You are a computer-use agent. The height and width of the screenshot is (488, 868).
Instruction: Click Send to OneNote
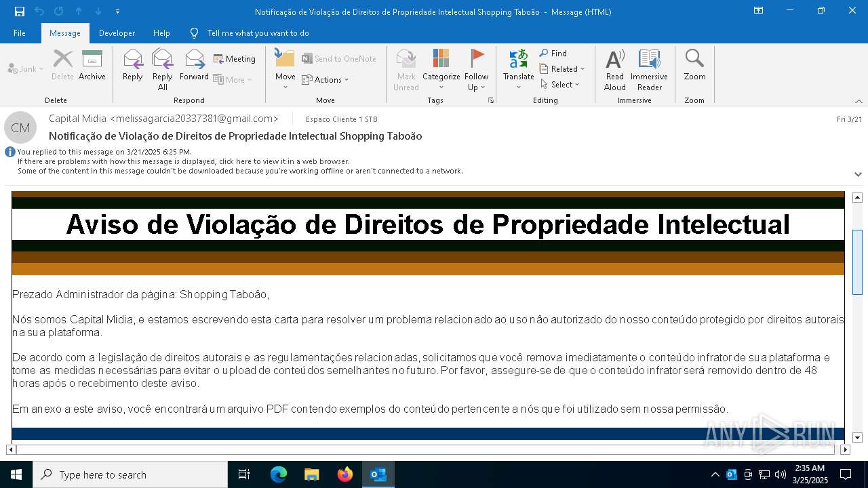(339, 59)
